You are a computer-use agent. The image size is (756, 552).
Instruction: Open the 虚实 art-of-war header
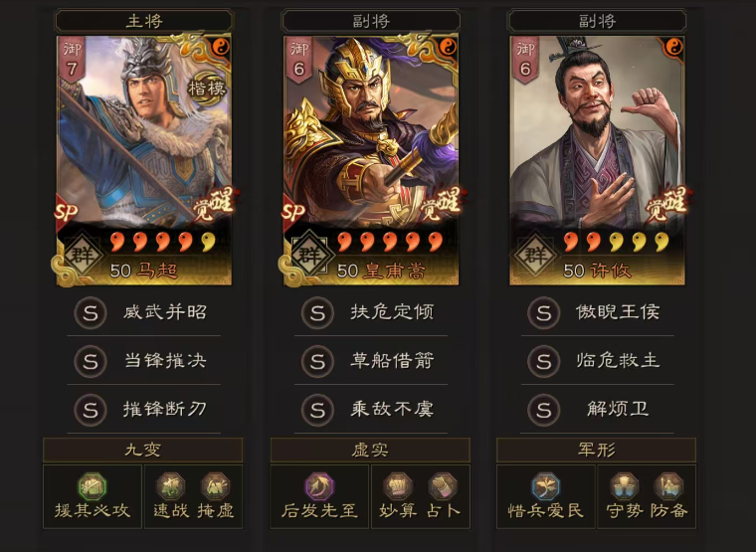[370, 451]
